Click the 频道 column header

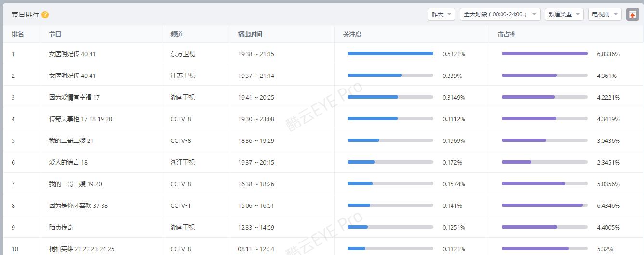(177, 34)
